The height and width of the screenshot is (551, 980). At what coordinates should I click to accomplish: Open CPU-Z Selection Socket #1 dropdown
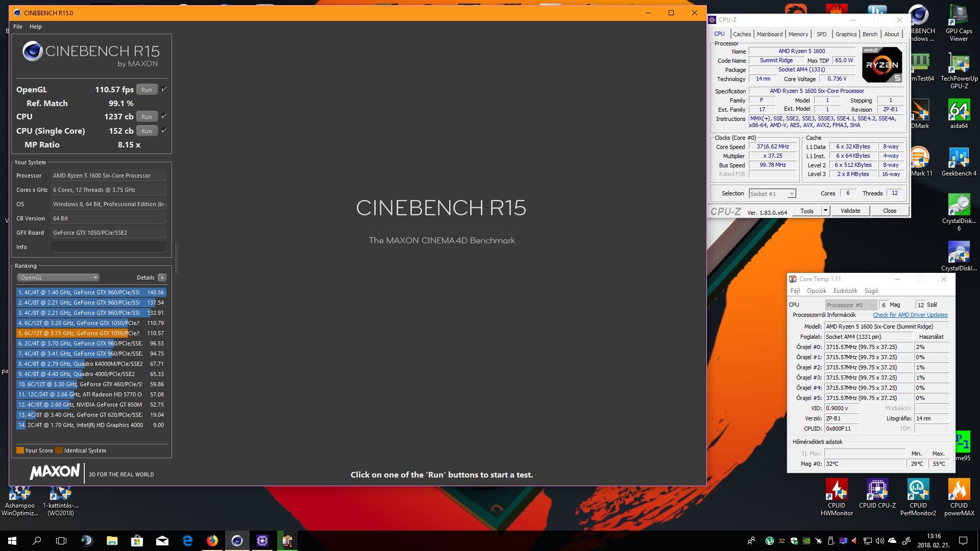[772, 193]
